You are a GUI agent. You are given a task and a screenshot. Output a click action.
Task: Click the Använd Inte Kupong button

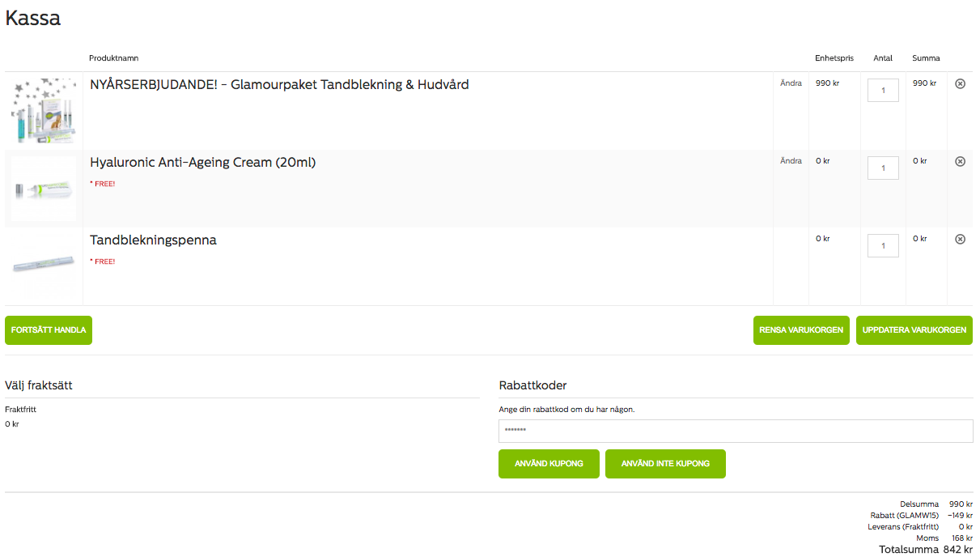coord(665,464)
